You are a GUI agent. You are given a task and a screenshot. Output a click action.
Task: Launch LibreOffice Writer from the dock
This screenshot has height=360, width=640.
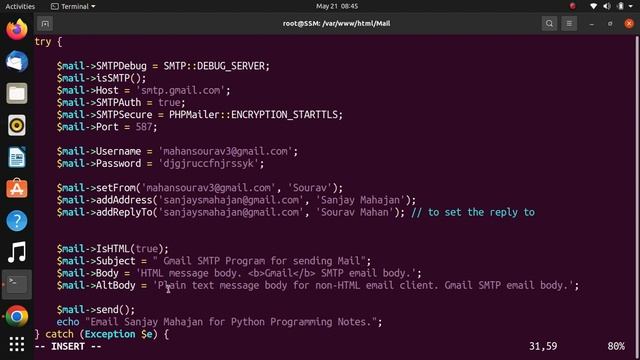pyautogui.click(x=17, y=157)
